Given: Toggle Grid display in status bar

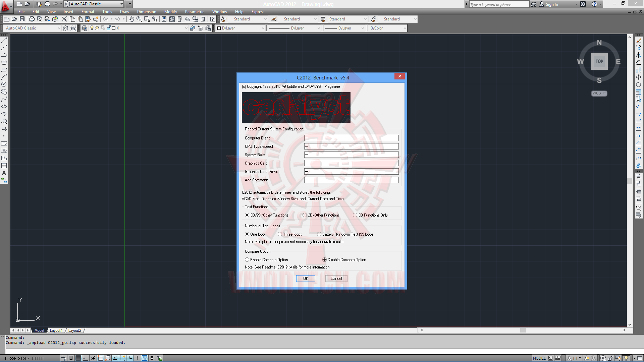Looking at the screenshot, I should pyautogui.click(x=78, y=358).
